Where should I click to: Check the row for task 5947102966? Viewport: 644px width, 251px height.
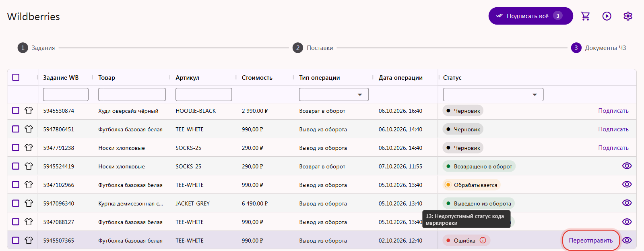tap(16, 185)
